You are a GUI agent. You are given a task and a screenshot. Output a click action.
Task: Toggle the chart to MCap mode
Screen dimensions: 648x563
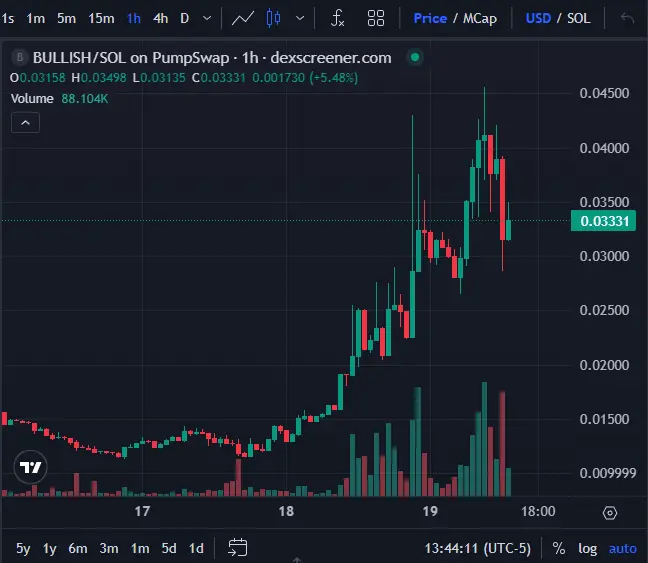tap(480, 19)
